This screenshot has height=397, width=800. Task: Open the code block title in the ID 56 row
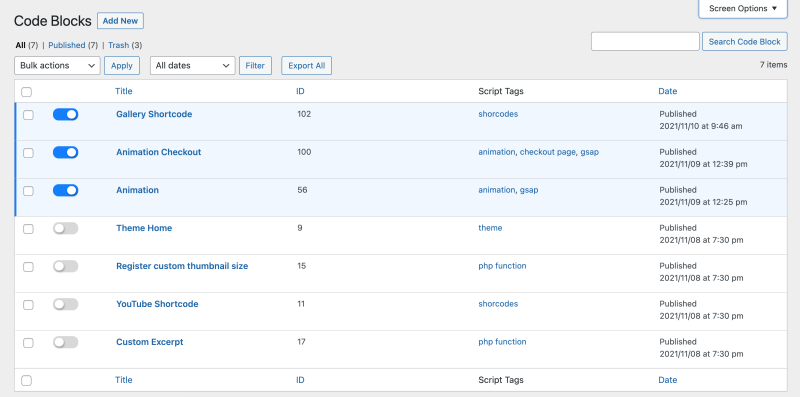[x=137, y=190]
